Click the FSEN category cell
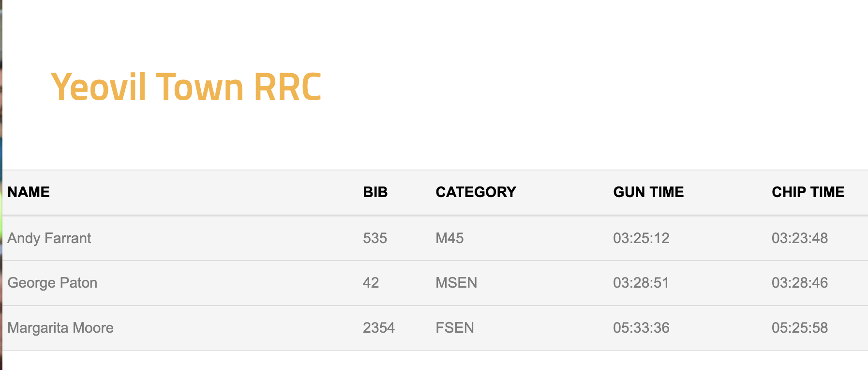The height and width of the screenshot is (370, 868). coord(455,328)
